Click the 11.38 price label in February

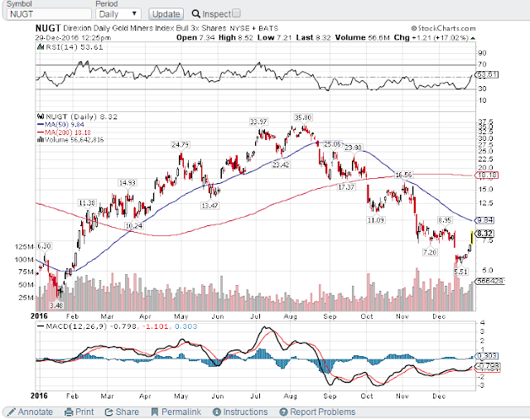(x=87, y=203)
